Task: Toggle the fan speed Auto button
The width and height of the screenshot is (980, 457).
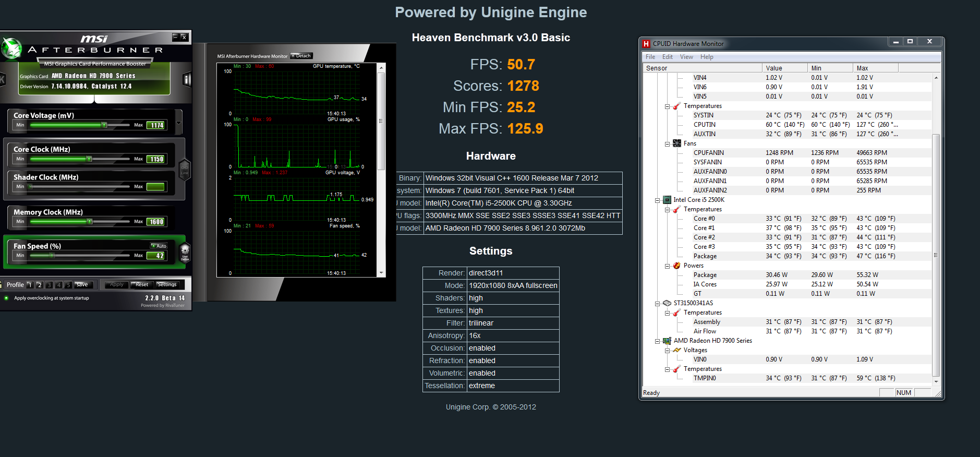Action: (x=159, y=246)
